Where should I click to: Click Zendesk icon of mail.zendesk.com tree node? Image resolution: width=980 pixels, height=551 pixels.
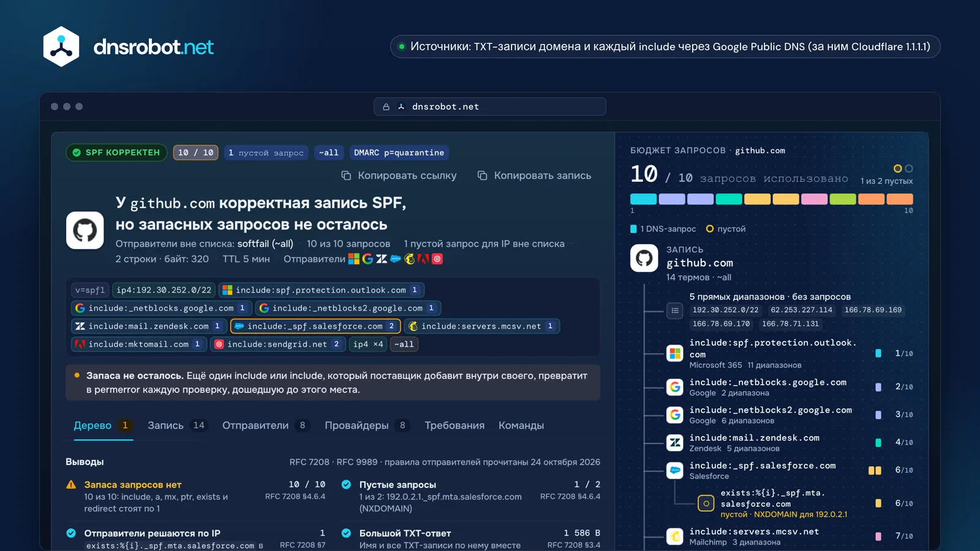click(675, 442)
